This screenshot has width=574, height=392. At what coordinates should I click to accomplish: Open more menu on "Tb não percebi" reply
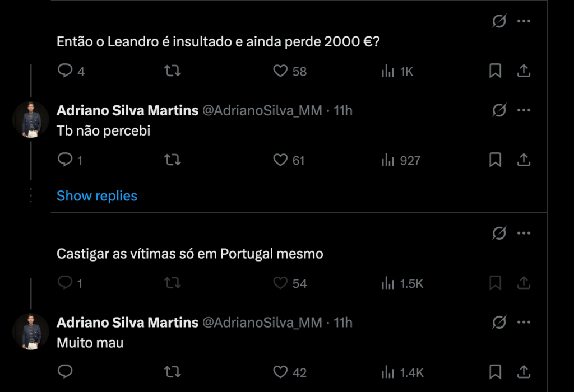coord(524,110)
